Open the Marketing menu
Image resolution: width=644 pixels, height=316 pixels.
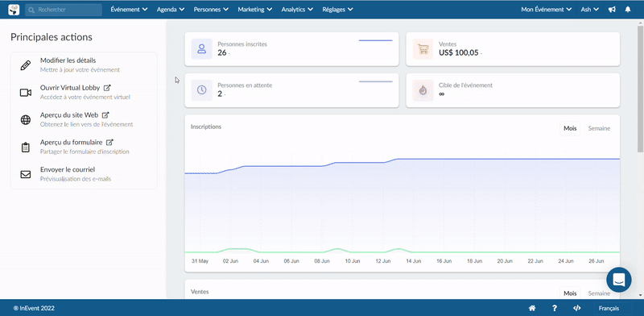coord(254,10)
